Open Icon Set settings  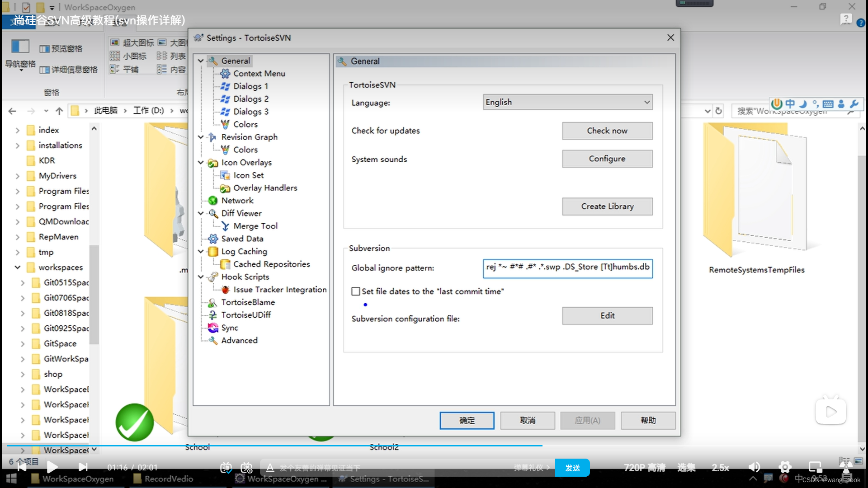(248, 175)
